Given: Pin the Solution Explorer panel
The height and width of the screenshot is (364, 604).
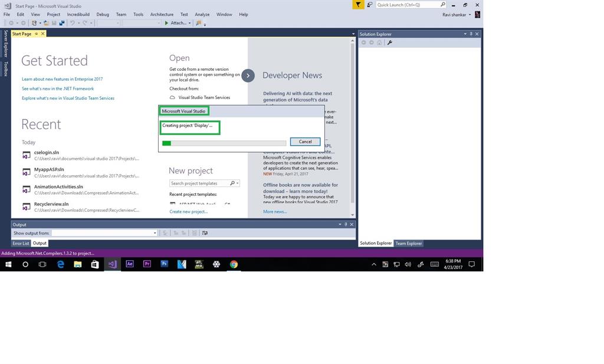Looking at the screenshot, I should click(x=471, y=34).
